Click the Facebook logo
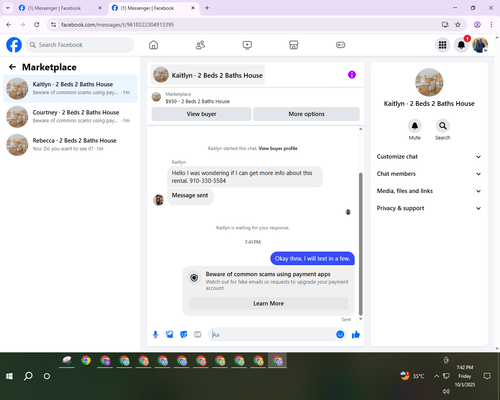500x400 pixels. (x=14, y=45)
